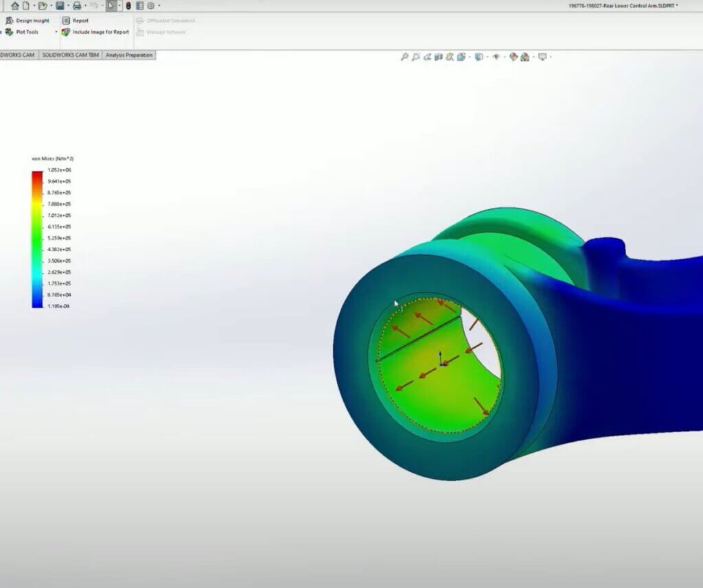703x588 pixels.
Task: Click the Report document icon
Action: tap(66, 21)
